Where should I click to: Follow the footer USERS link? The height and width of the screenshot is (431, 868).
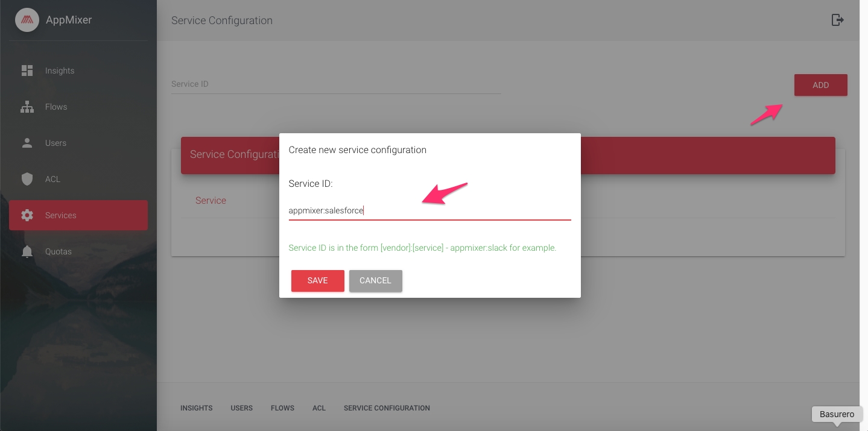click(241, 408)
